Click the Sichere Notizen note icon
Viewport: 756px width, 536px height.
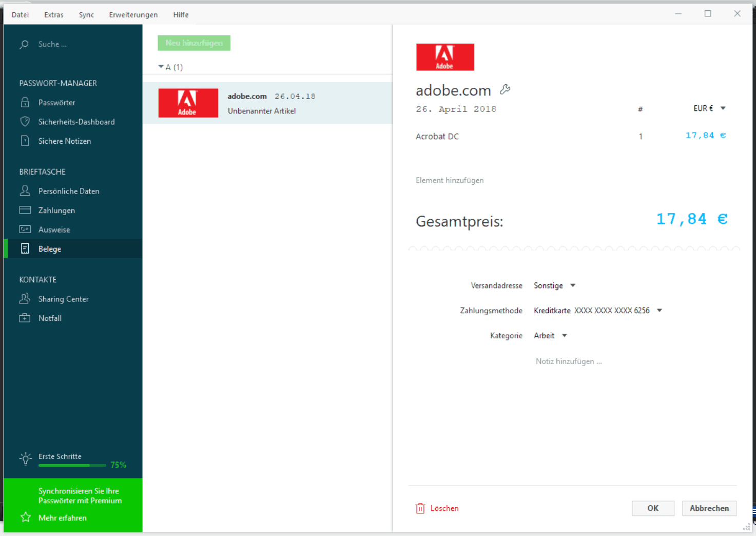coord(25,141)
